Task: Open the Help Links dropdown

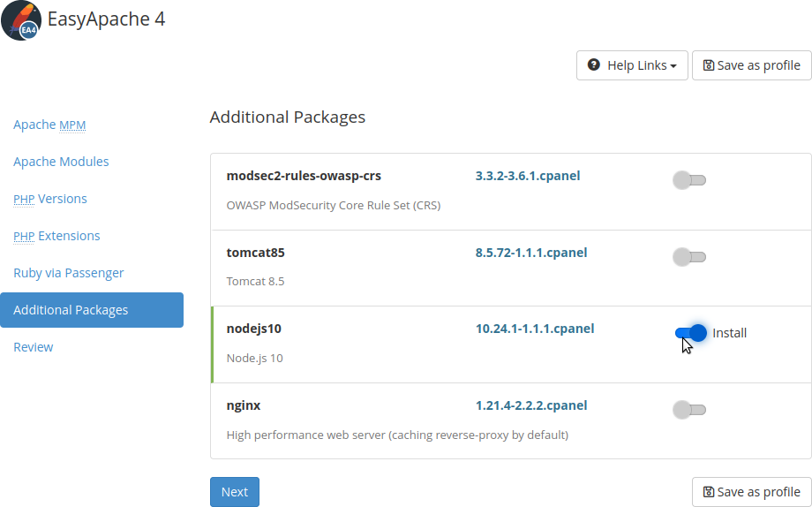Action: [632, 65]
